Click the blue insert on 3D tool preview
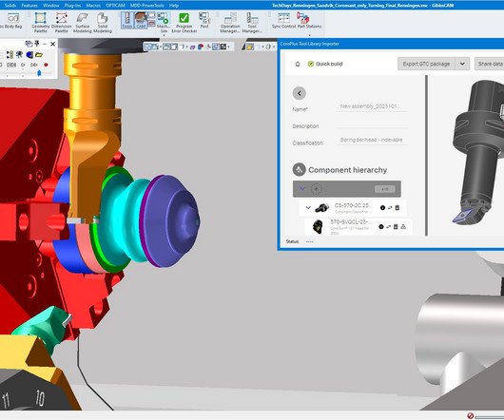Viewport: 504px width, 420px height. (462, 216)
